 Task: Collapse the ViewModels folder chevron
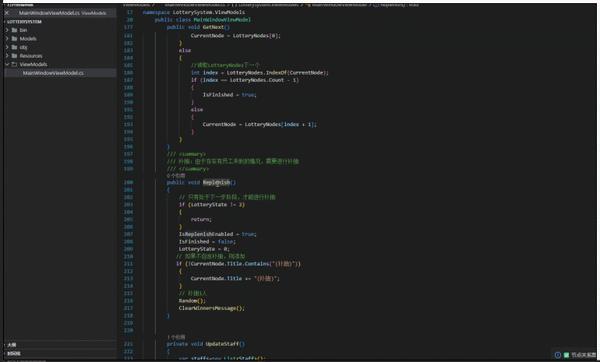[7, 64]
